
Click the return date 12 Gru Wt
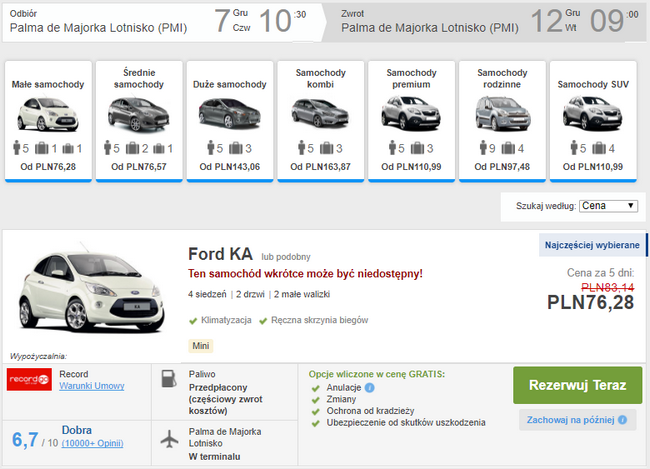pos(555,20)
